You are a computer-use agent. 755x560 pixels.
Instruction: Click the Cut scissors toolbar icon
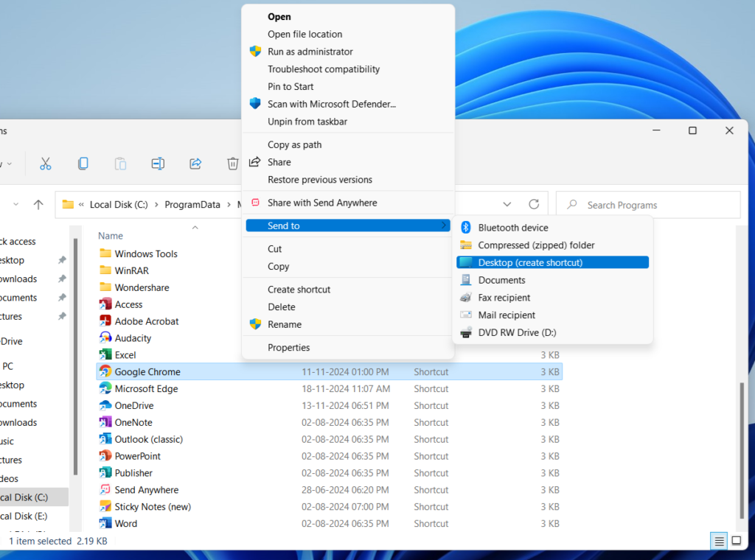[45, 164]
